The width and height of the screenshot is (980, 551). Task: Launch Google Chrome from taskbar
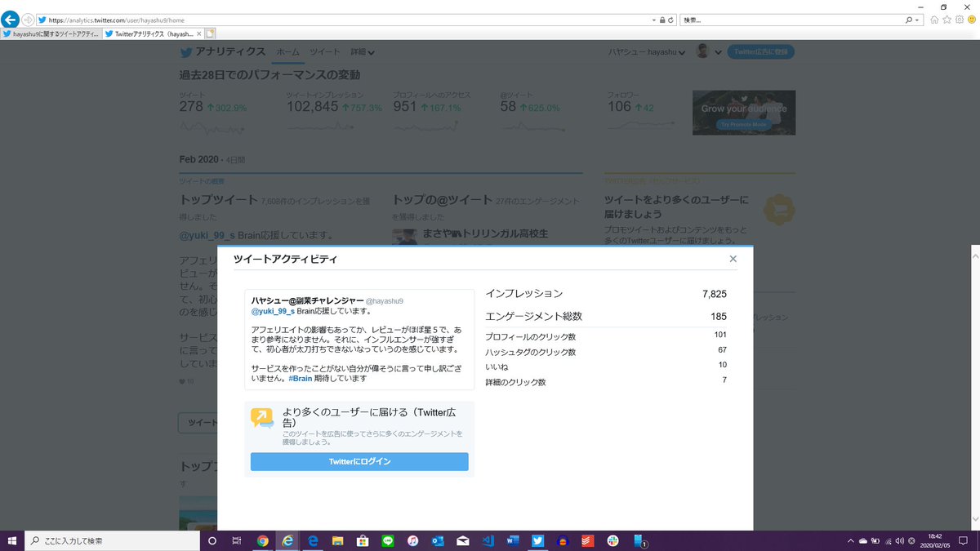pyautogui.click(x=262, y=540)
